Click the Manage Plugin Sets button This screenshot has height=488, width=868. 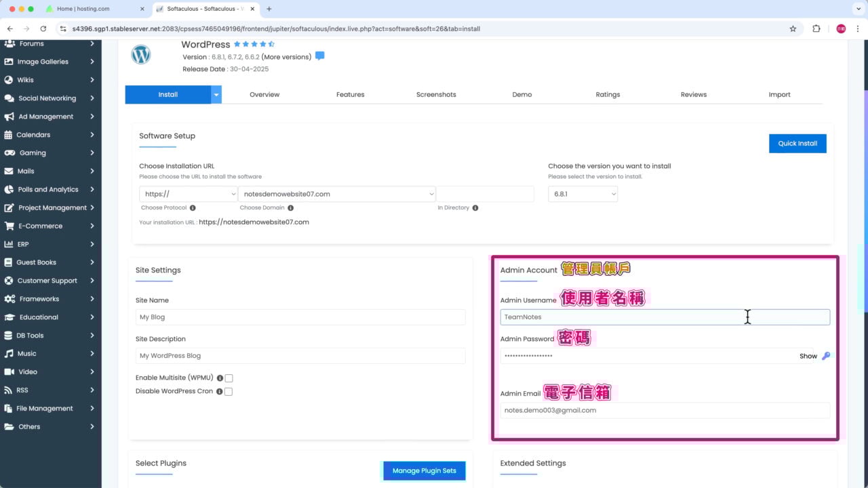(x=424, y=470)
